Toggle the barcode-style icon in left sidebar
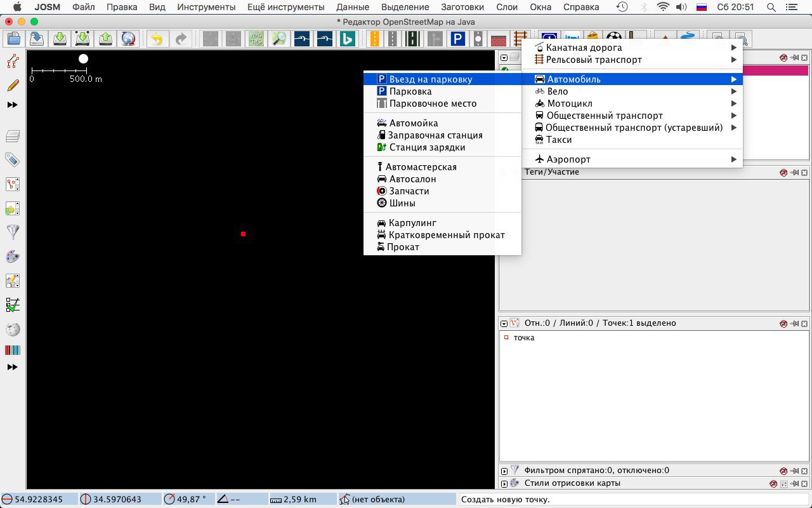 pyautogui.click(x=13, y=350)
